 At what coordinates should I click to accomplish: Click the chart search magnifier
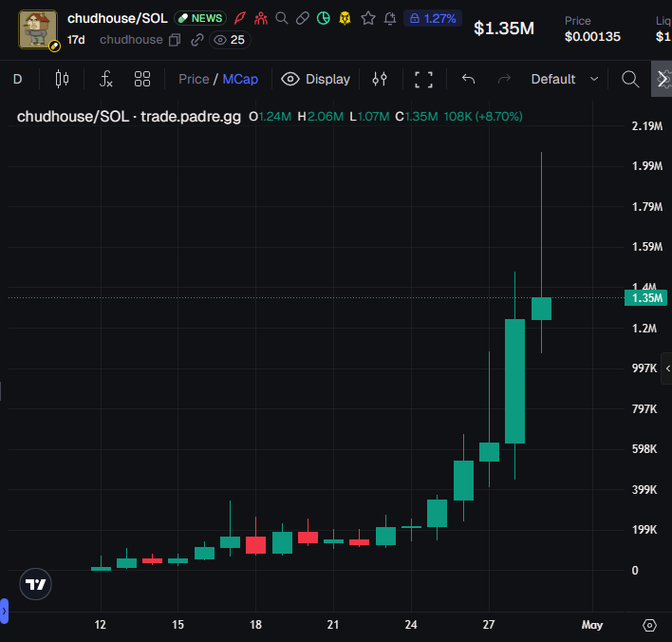click(x=630, y=80)
